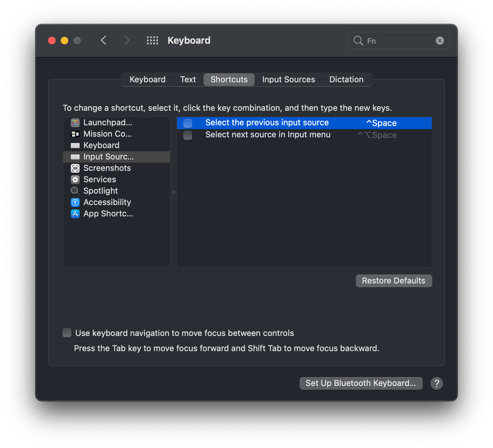493x448 pixels.
Task: Open the Services gear icon category
Action: point(75,179)
